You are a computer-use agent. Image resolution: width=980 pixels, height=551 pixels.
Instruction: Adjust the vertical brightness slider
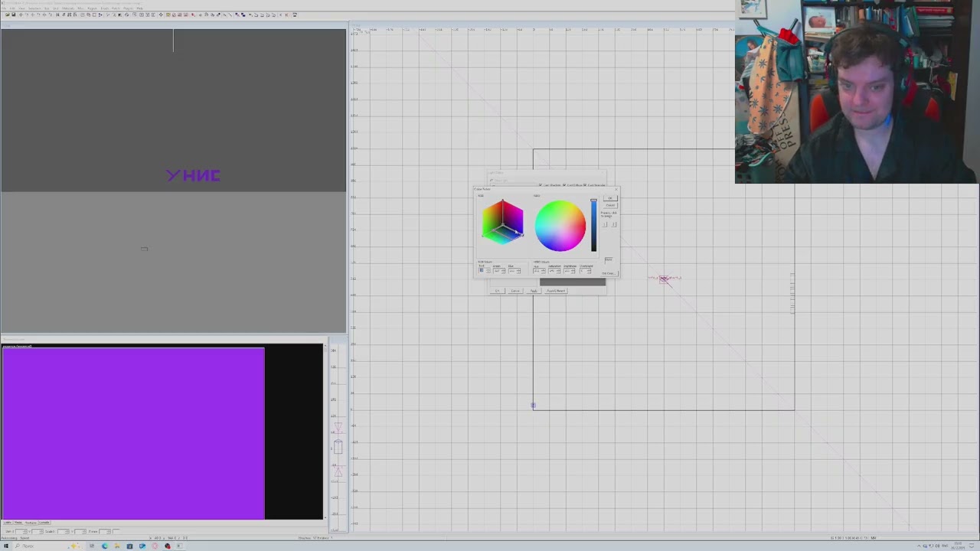pos(594,225)
